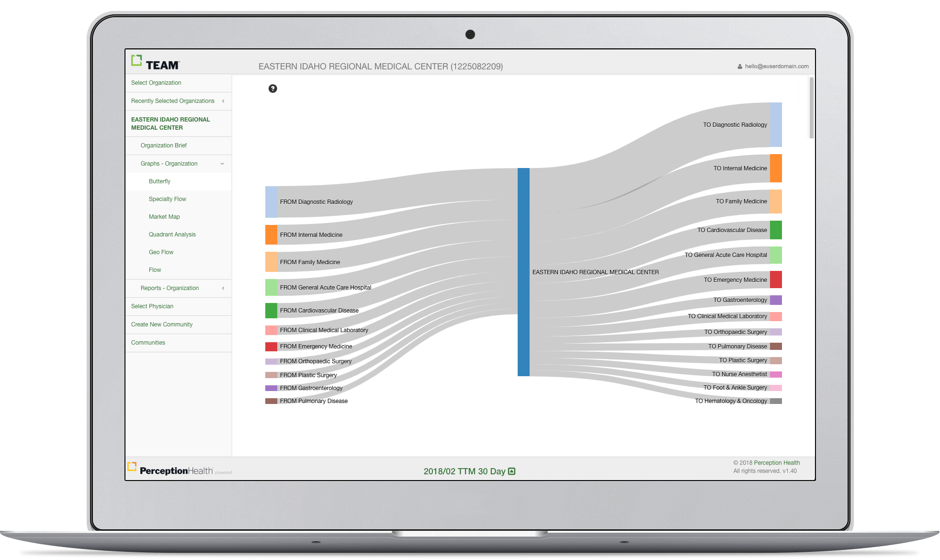
Task: Click the FROM Clinical Medical Laboratory pink node
Action: 271,330
